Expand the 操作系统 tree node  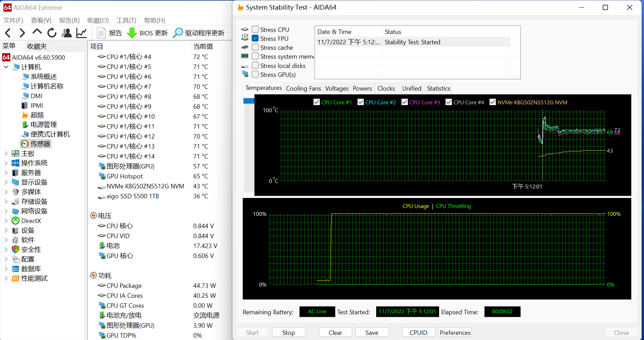[6, 163]
